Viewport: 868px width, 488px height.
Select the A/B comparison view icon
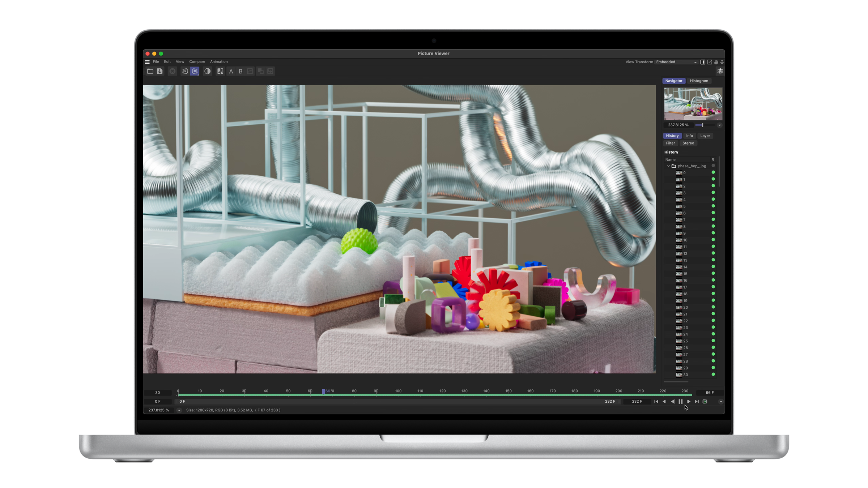pos(220,71)
